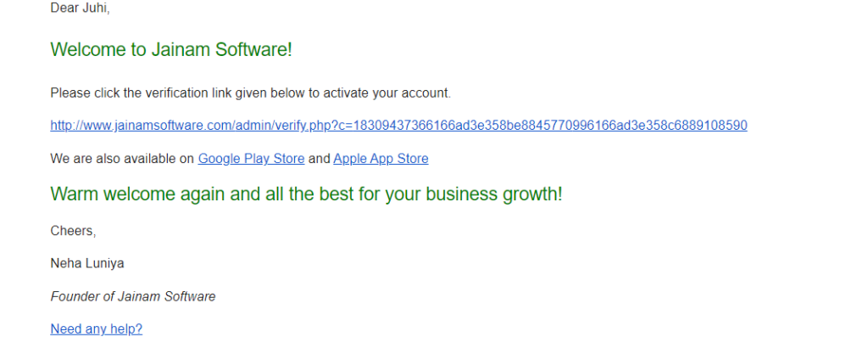
Task: Open the jainamsoftware.com account verification link
Action: click(x=398, y=126)
